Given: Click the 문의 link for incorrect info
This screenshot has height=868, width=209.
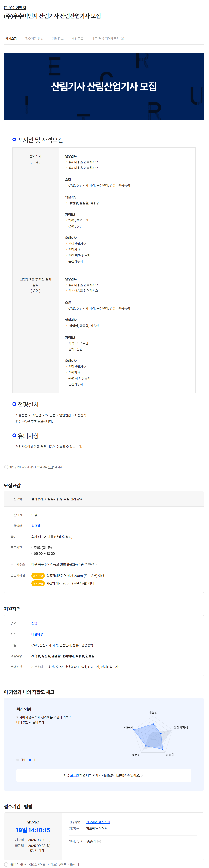Looking at the screenshot, I should pos(50,467).
